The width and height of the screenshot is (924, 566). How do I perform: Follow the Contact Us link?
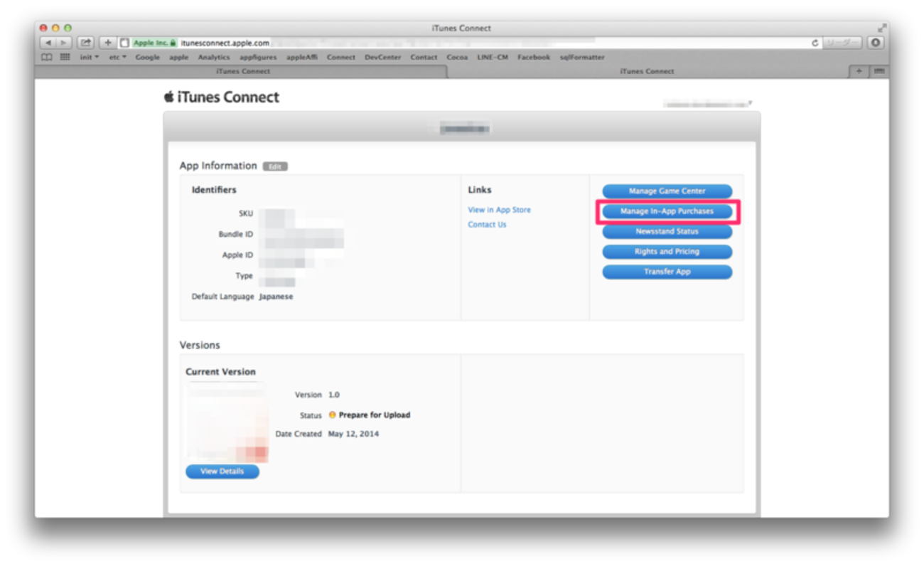[x=487, y=225]
